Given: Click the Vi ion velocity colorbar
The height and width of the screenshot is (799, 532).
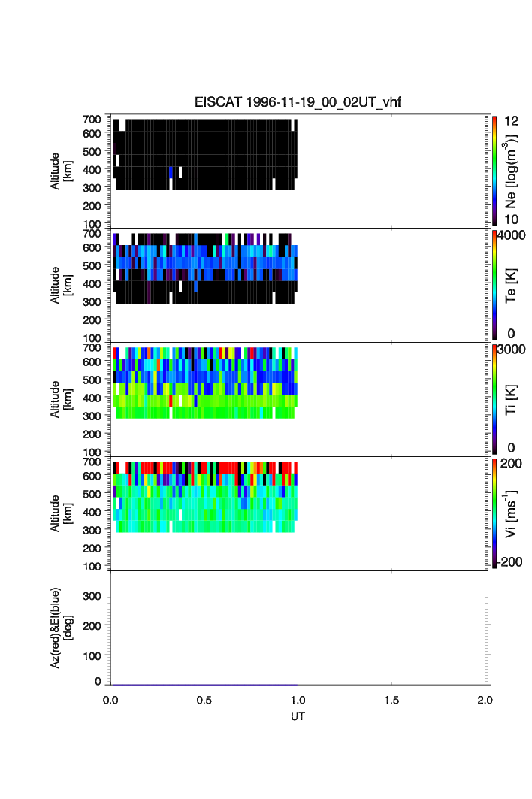Looking at the screenshot, I should click(494, 513).
